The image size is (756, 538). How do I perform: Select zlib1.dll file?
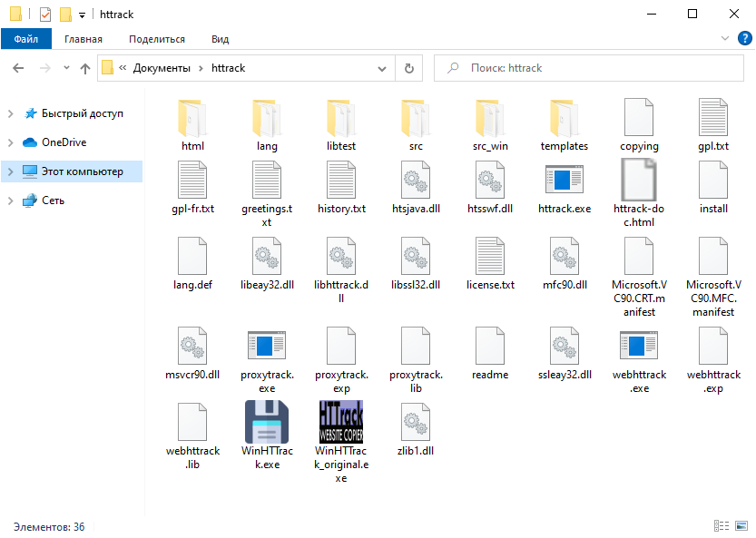pos(415,430)
